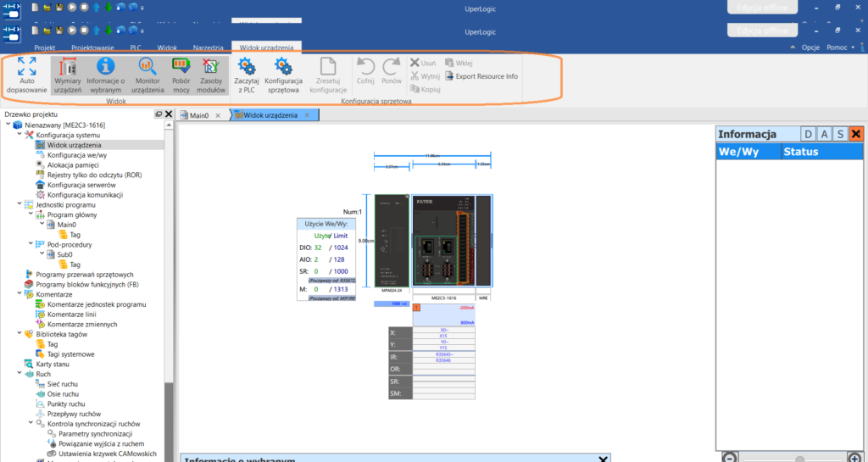This screenshot has height=462, width=868.
Task: Select the ME2C3-1616 PLC module image
Action: point(443,241)
